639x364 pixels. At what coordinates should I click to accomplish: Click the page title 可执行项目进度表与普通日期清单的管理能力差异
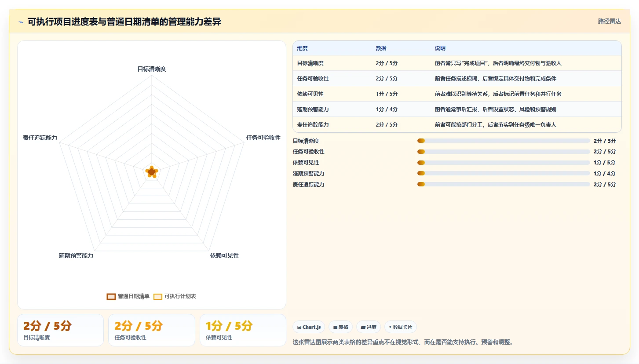[x=124, y=22]
